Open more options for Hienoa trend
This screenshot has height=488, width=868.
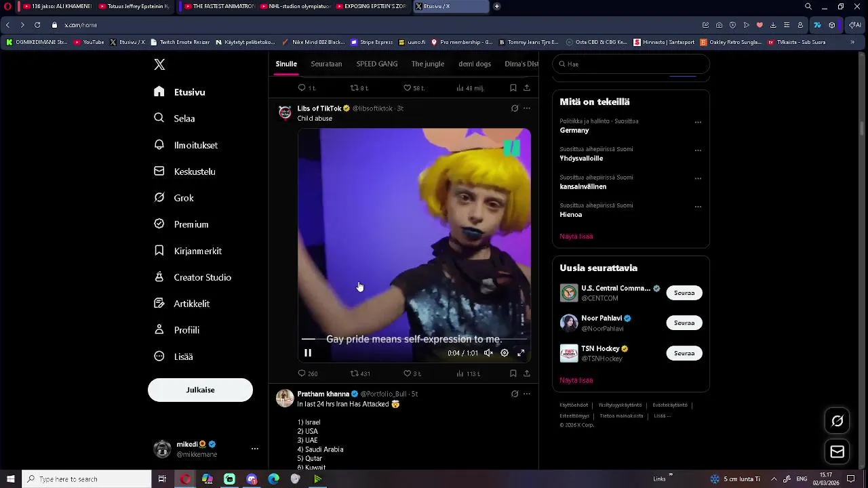point(698,207)
